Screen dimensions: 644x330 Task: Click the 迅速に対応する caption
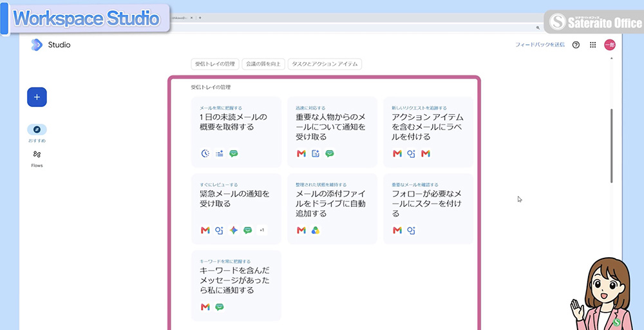310,108
